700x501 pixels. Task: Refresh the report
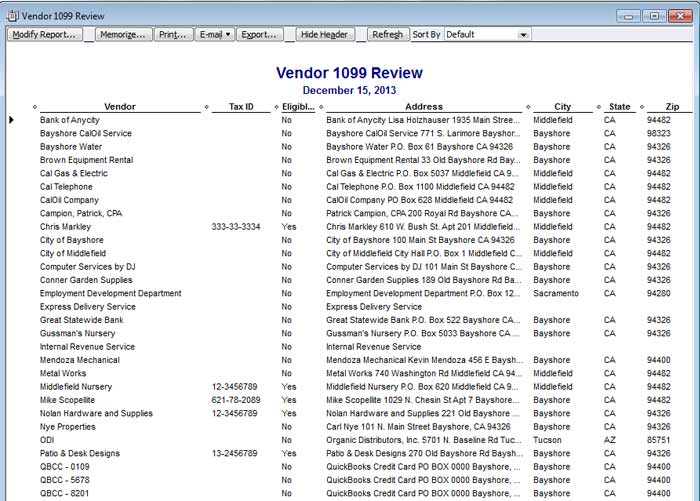(388, 34)
